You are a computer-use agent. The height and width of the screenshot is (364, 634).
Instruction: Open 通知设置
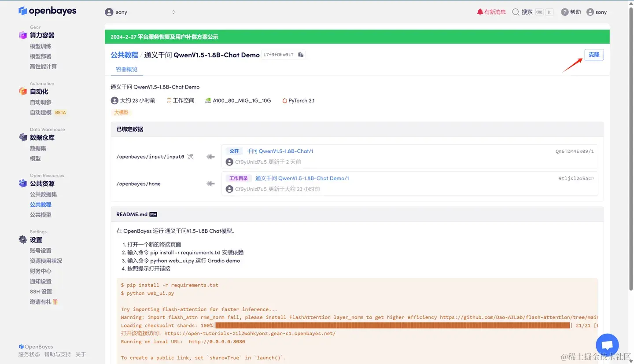click(41, 281)
